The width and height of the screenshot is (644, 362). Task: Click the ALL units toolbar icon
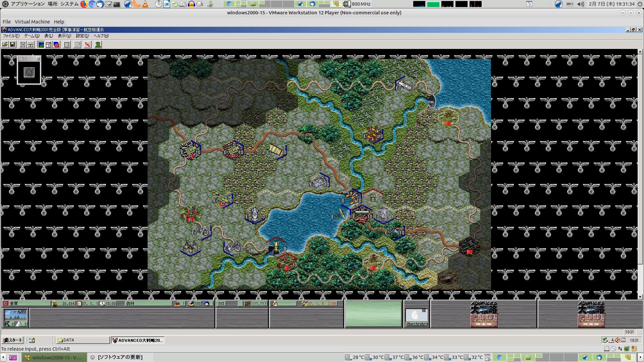[77, 45]
